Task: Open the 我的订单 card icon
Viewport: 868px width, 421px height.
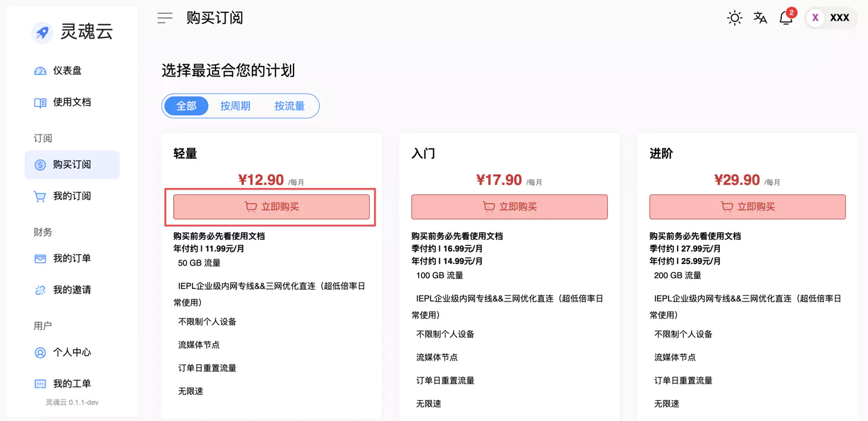Action: (40, 259)
